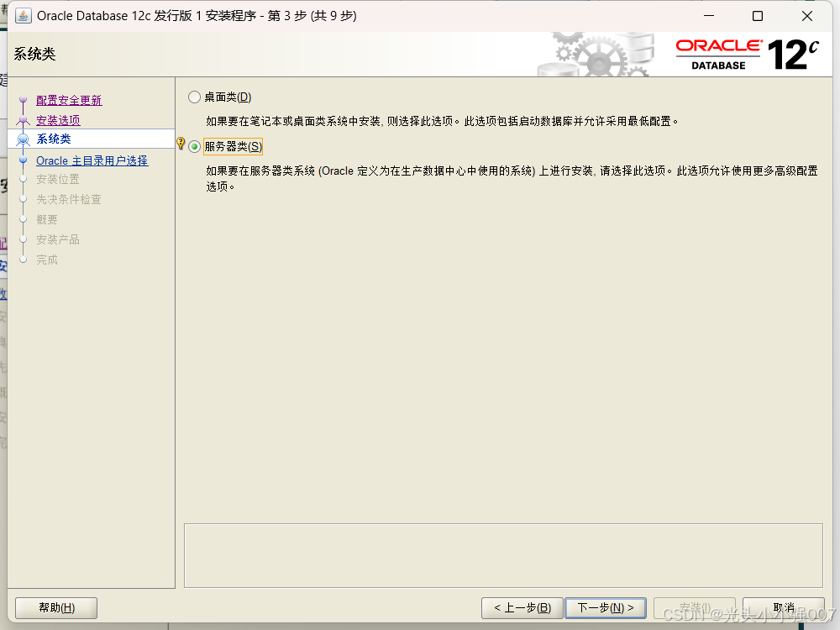Click the yellow hint icon beside 服务器类
The image size is (840, 630).
(x=181, y=143)
